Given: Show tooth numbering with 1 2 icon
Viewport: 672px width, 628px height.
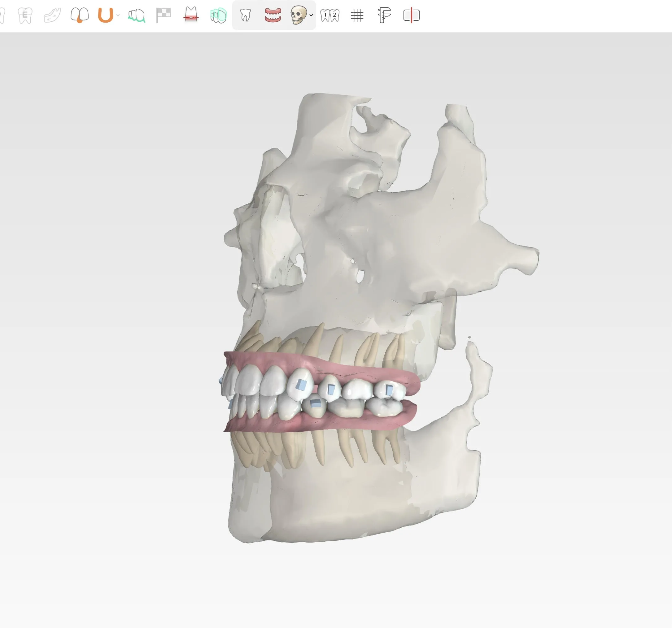Looking at the screenshot, I should point(329,15).
